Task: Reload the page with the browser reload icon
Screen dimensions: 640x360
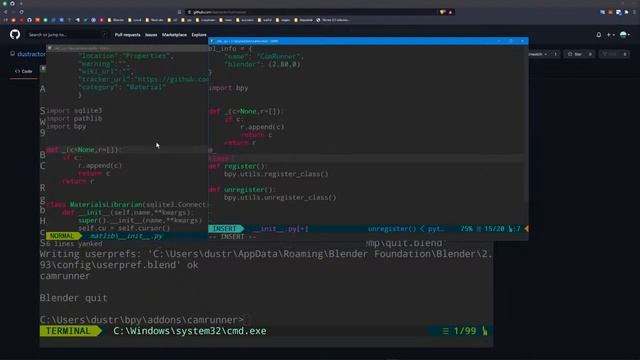Action: pyautogui.click(x=21, y=12)
